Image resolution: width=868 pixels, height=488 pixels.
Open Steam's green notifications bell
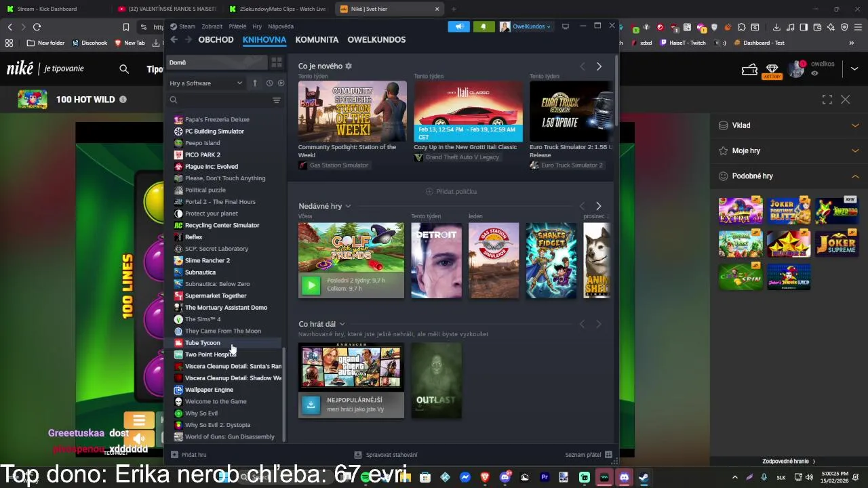click(x=484, y=26)
